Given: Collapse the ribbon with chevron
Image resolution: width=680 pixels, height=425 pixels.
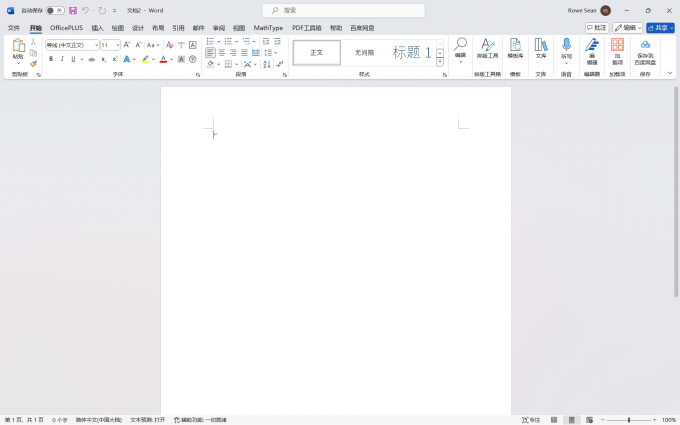Looking at the screenshot, I should pos(670,73).
